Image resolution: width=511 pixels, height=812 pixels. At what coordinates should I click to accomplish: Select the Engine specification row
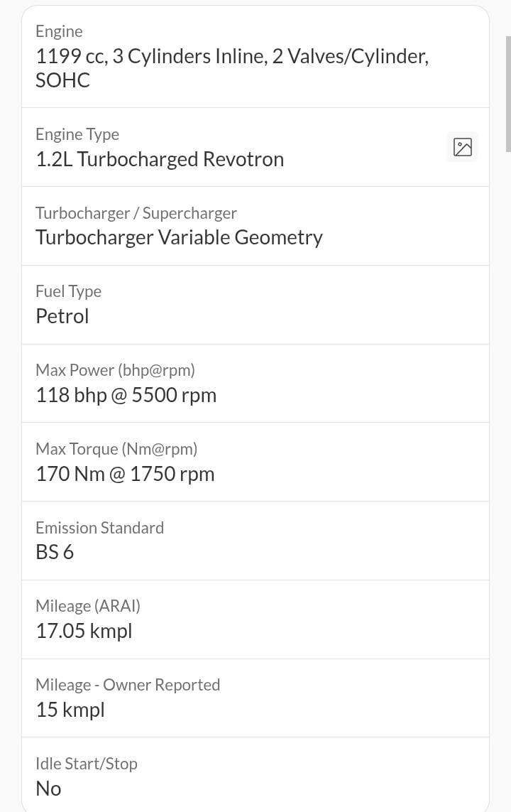pos(255,57)
